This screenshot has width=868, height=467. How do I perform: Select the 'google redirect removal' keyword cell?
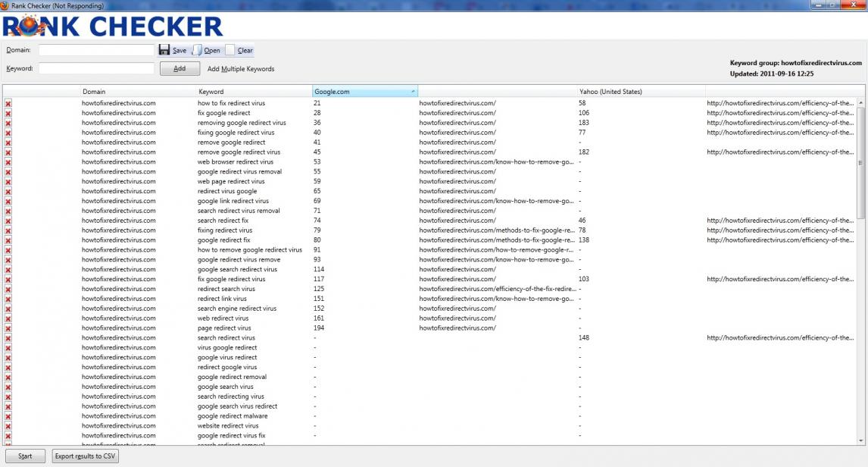[x=232, y=378]
